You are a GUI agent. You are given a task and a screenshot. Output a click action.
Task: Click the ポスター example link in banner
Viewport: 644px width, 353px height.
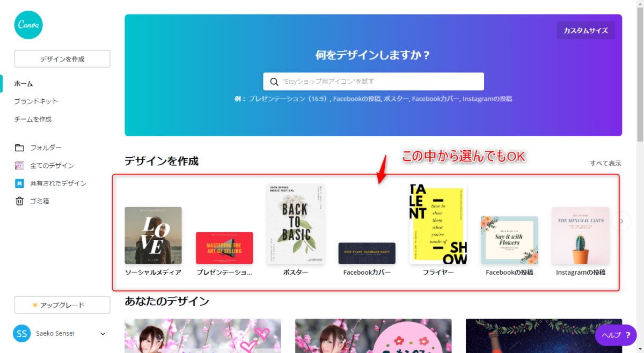tap(396, 99)
